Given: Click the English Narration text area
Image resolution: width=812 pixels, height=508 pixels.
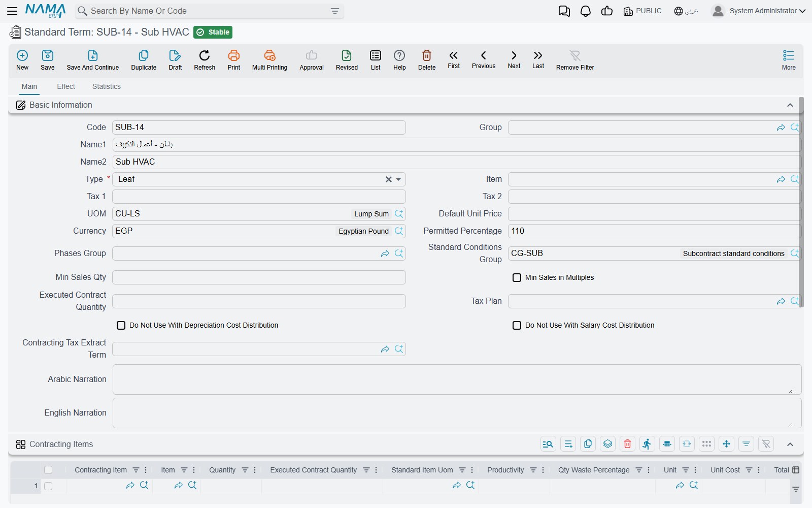Looking at the screenshot, I should (457, 413).
